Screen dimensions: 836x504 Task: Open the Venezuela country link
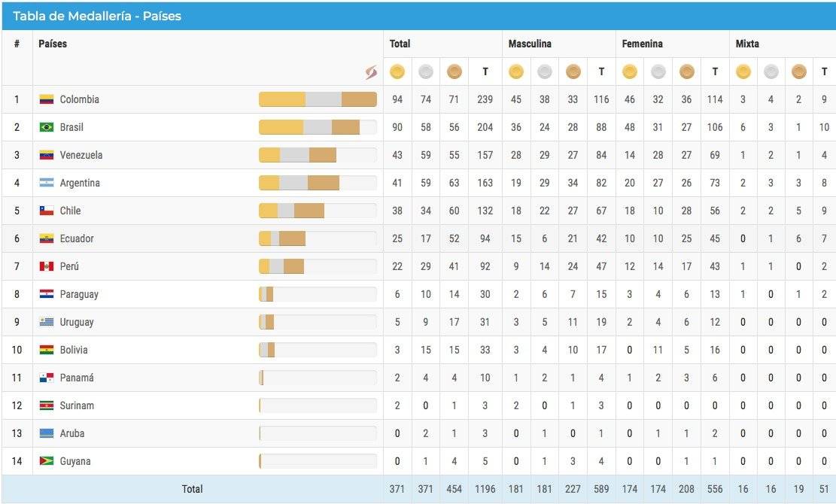pos(81,155)
